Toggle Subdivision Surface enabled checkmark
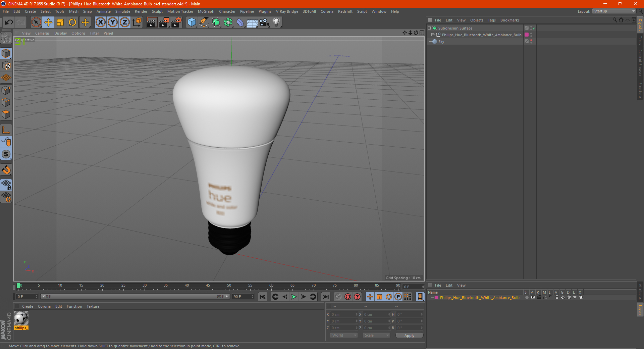644x349 pixels. click(x=534, y=28)
